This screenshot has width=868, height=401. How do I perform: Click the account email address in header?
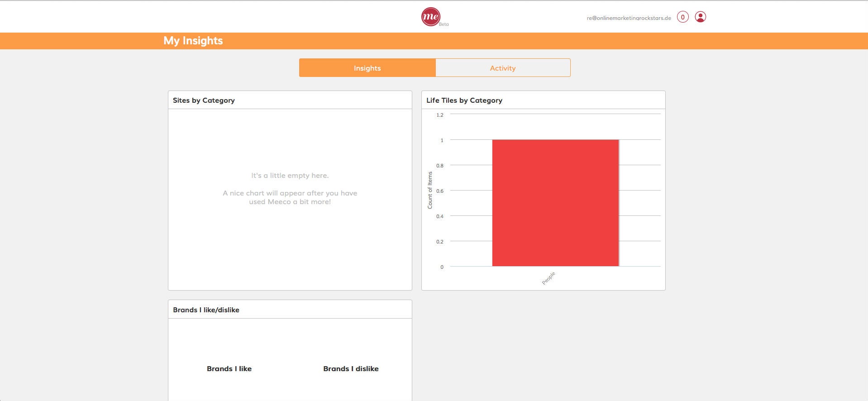[629, 18]
